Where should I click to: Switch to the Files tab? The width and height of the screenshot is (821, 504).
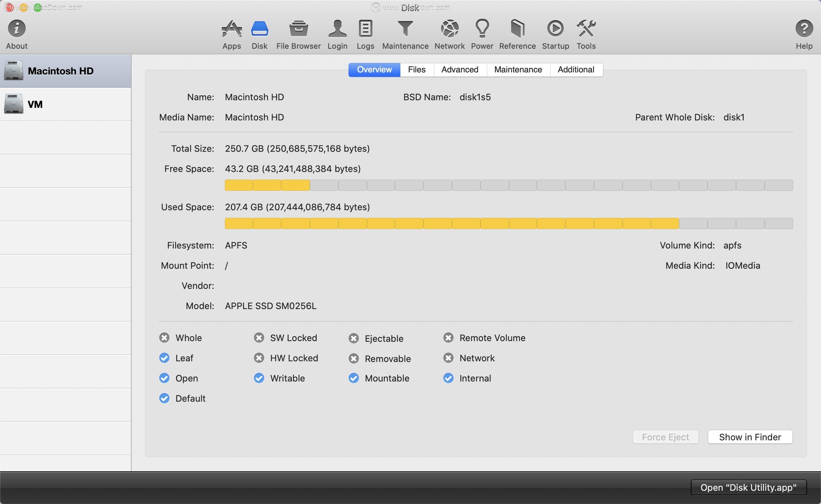click(417, 70)
